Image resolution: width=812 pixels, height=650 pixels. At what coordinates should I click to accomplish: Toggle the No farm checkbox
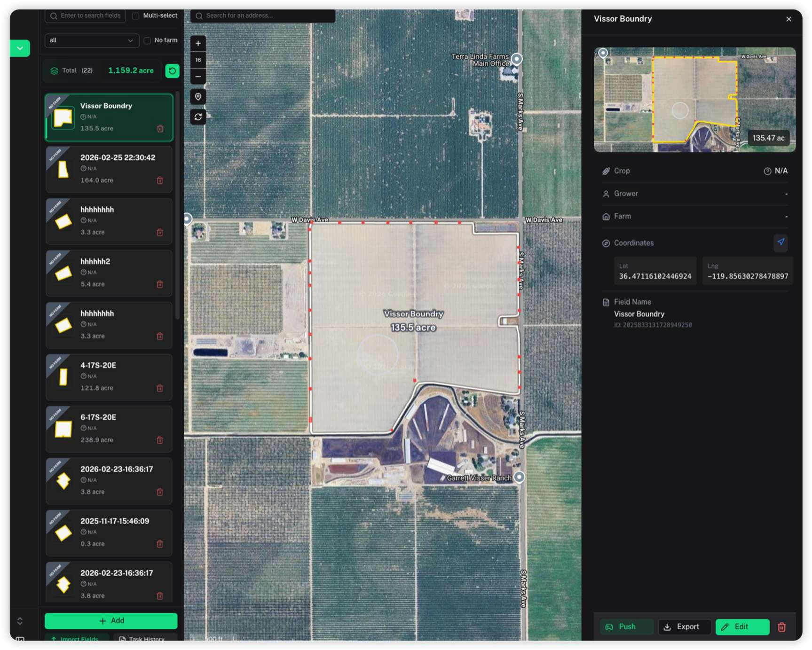click(147, 40)
